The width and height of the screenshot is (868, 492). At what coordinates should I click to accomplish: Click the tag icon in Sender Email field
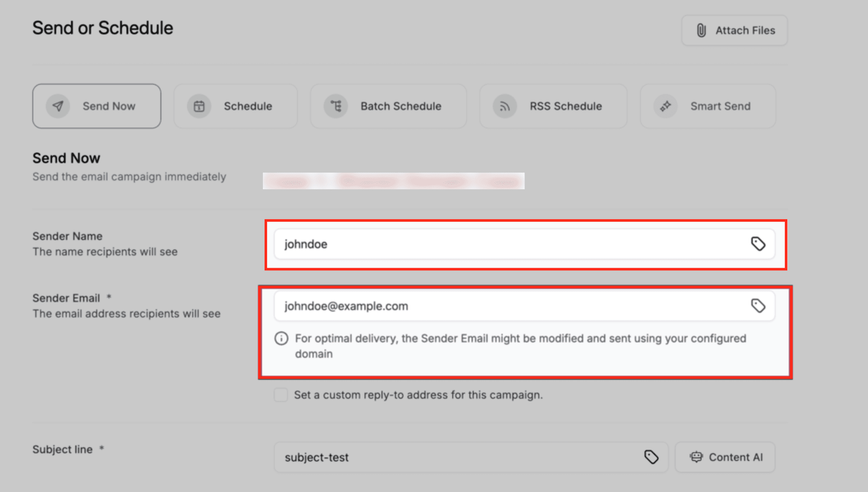point(758,306)
